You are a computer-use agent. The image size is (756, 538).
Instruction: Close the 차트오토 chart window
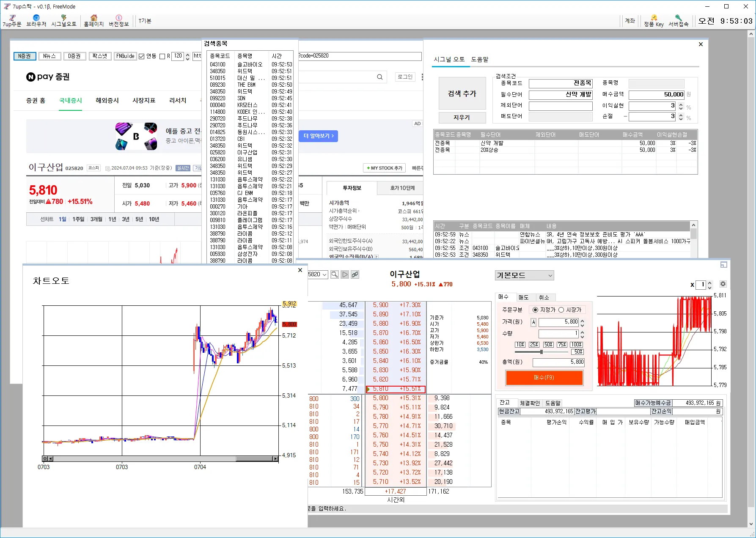point(300,270)
